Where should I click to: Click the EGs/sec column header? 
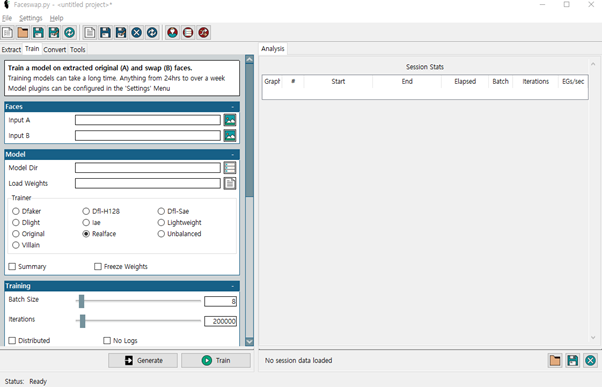tap(573, 81)
